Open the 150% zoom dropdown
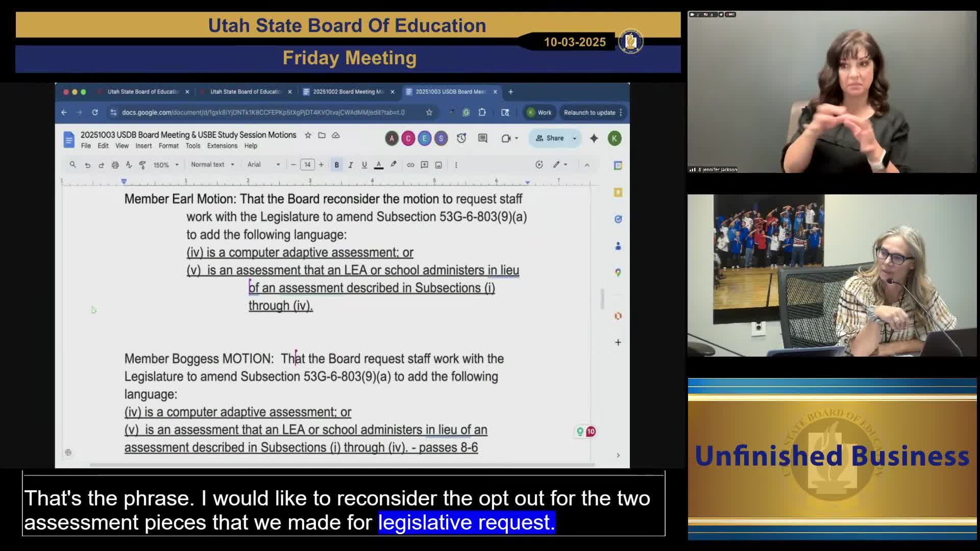The height and width of the screenshot is (551, 980). [x=162, y=165]
